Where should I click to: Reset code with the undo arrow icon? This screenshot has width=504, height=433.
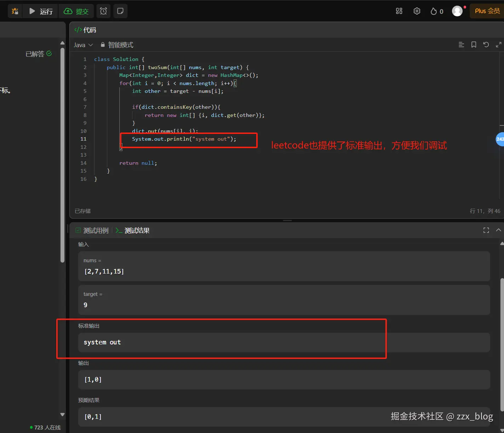pyautogui.click(x=486, y=45)
